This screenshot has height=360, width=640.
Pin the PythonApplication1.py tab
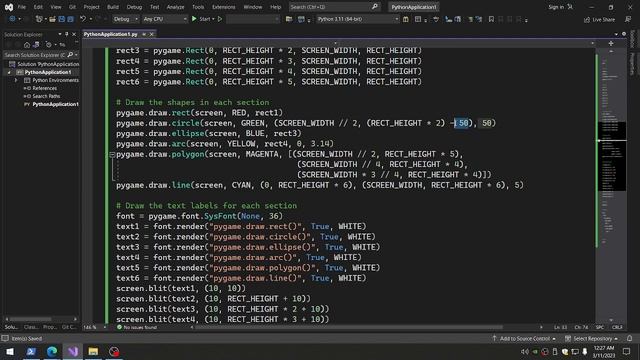pyautogui.click(x=144, y=34)
